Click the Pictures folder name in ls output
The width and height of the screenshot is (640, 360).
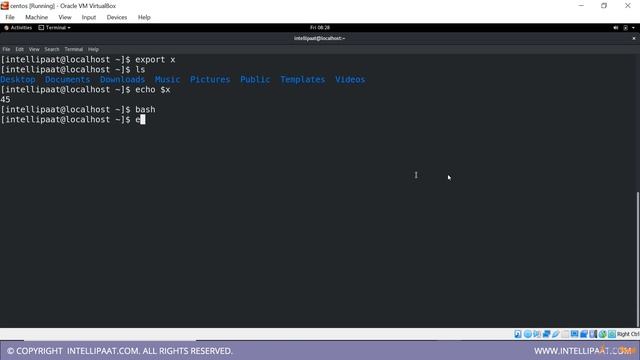point(210,80)
